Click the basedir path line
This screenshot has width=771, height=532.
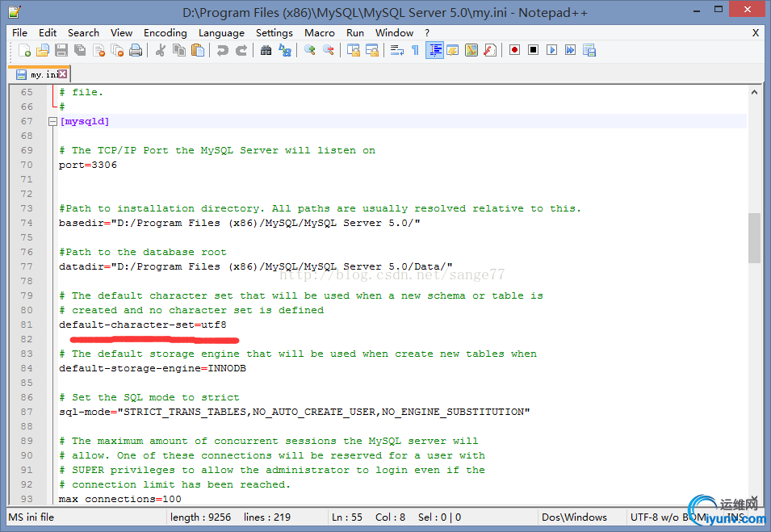tap(240, 224)
